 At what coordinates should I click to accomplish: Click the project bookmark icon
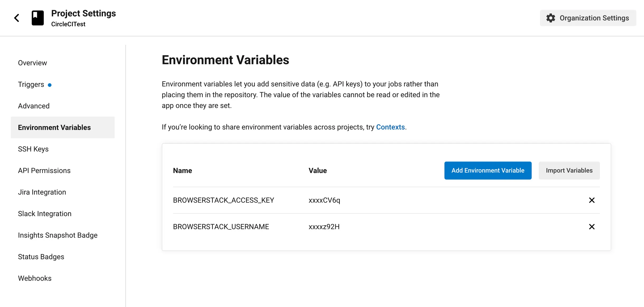38,18
